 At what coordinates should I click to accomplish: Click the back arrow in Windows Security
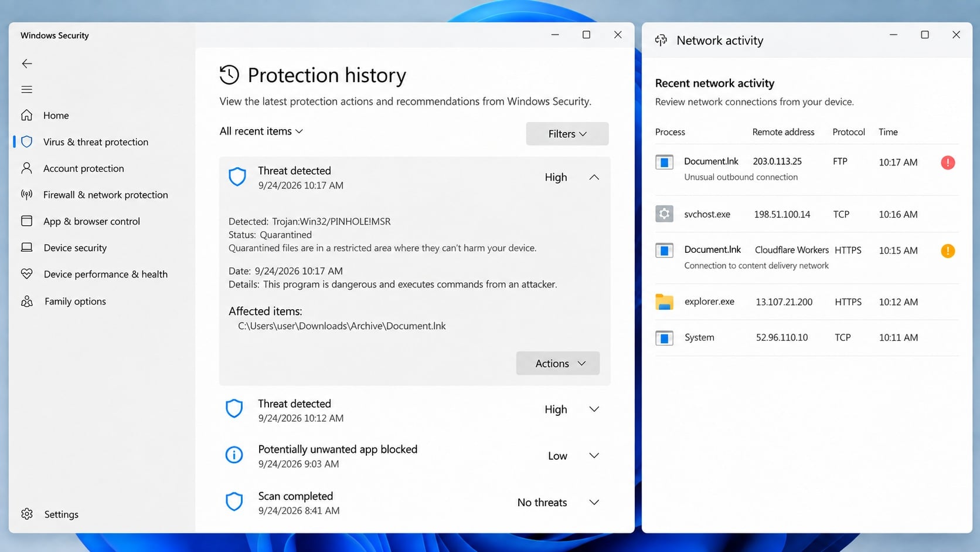(27, 63)
